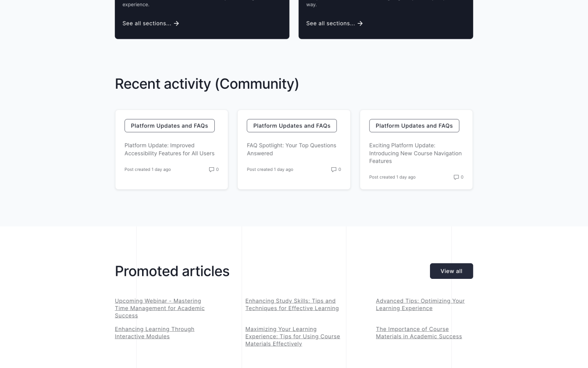Click comment icon on FAQ Spotlight post
The width and height of the screenshot is (588, 368).
pyautogui.click(x=334, y=169)
